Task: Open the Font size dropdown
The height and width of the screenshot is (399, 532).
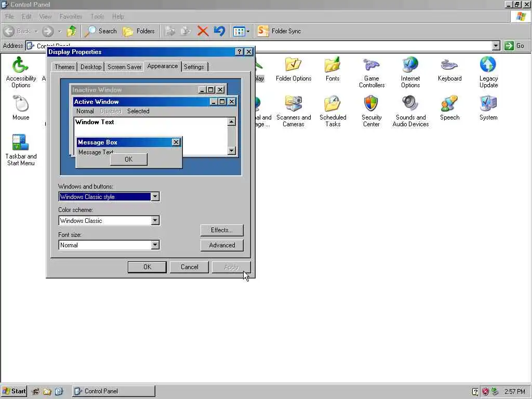Action: point(155,245)
